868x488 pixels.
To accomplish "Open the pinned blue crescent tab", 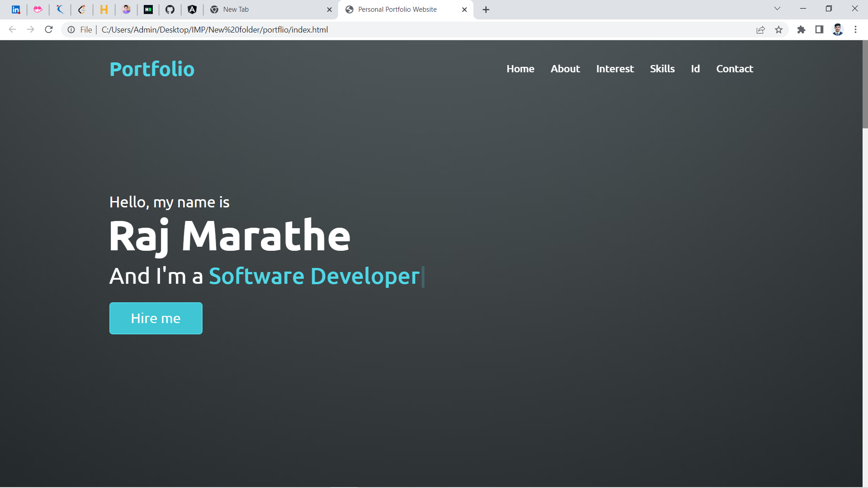I will tap(60, 9).
